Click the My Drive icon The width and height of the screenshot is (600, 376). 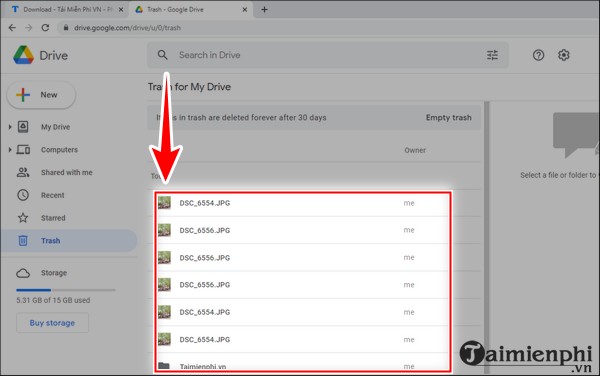click(x=23, y=127)
